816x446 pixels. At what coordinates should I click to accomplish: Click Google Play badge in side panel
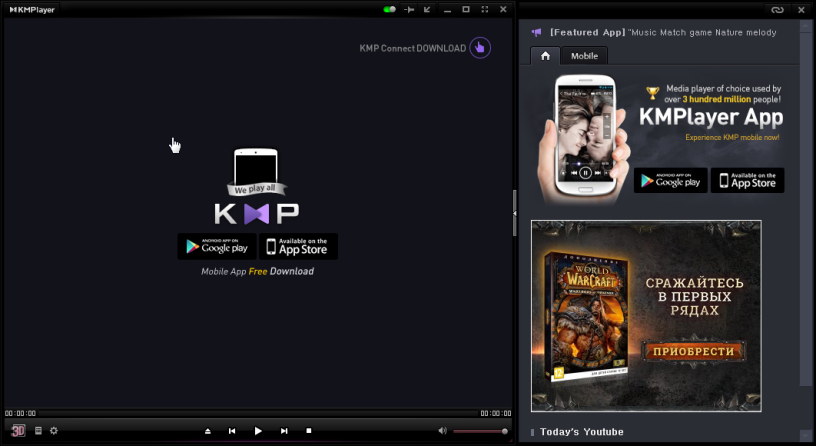[670, 181]
